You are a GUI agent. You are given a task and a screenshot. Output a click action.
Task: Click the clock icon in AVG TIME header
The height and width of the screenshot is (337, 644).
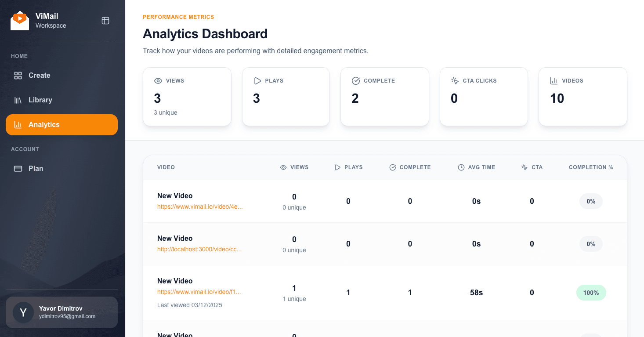click(x=461, y=167)
